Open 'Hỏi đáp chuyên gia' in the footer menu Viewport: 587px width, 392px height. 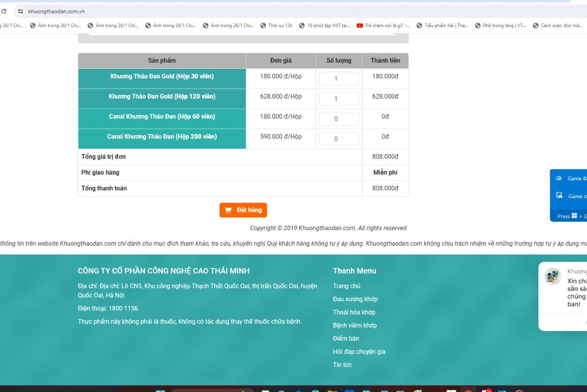coord(359,352)
